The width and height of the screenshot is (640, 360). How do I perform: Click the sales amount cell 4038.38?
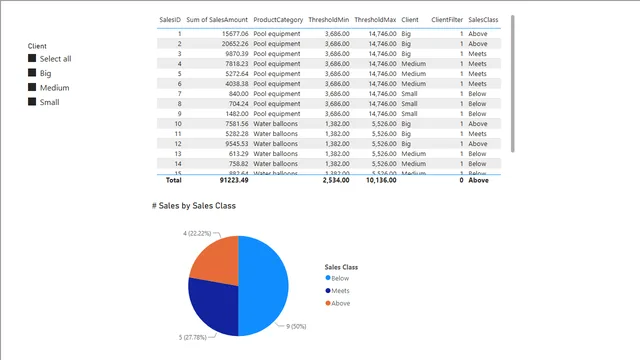point(236,84)
